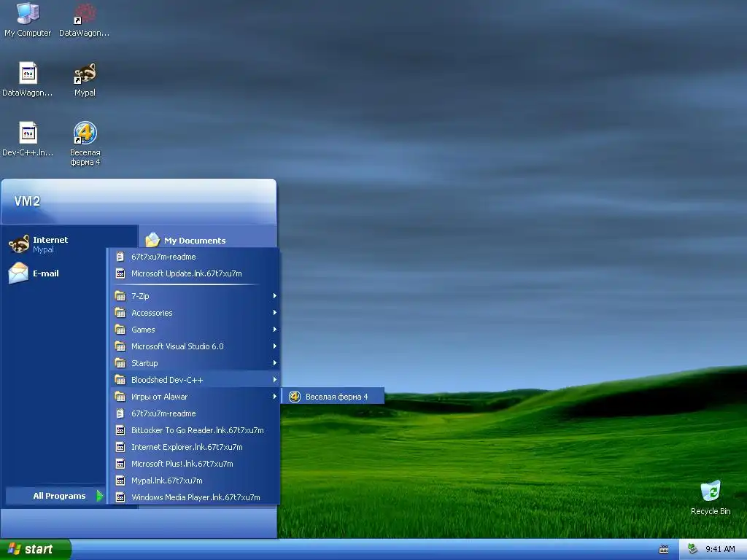Click the Games folder icon
The height and width of the screenshot is (560, 747).
coord(120,329)
